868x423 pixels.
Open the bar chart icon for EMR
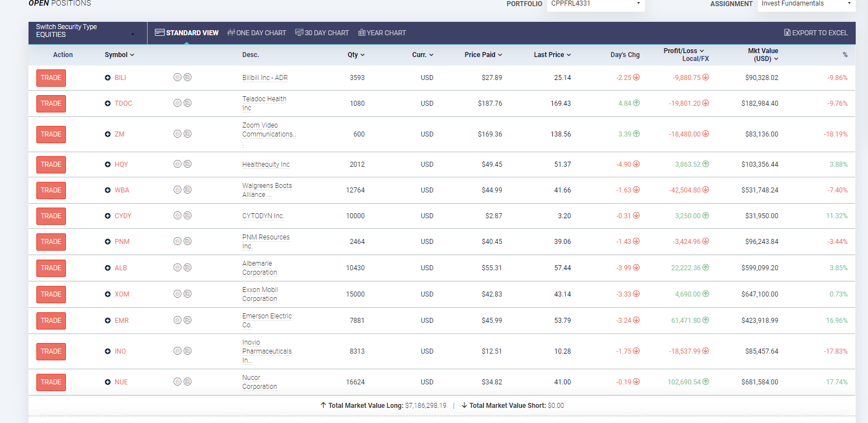pyautogui.click(x=177, y=320)
